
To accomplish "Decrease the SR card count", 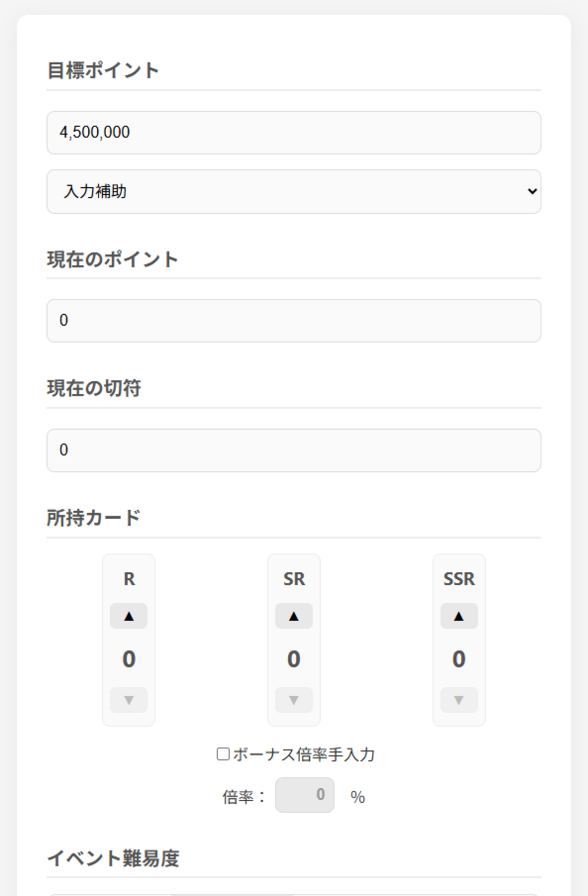I will click(x=294, y=700).
